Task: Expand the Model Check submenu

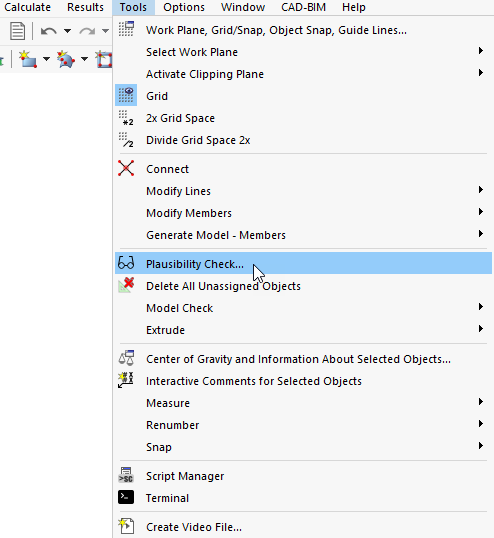Action: coord(303,308)
